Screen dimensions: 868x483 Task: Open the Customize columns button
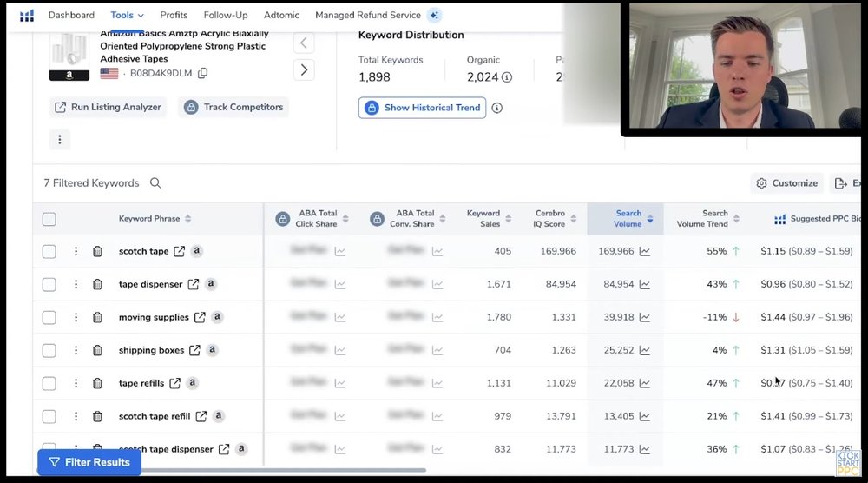click(x=787, y=183)
